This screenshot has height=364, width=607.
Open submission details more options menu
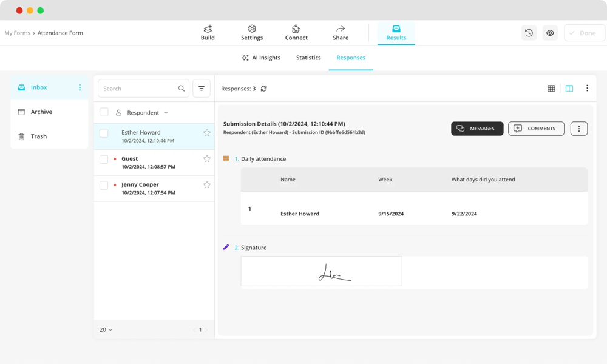578,129
